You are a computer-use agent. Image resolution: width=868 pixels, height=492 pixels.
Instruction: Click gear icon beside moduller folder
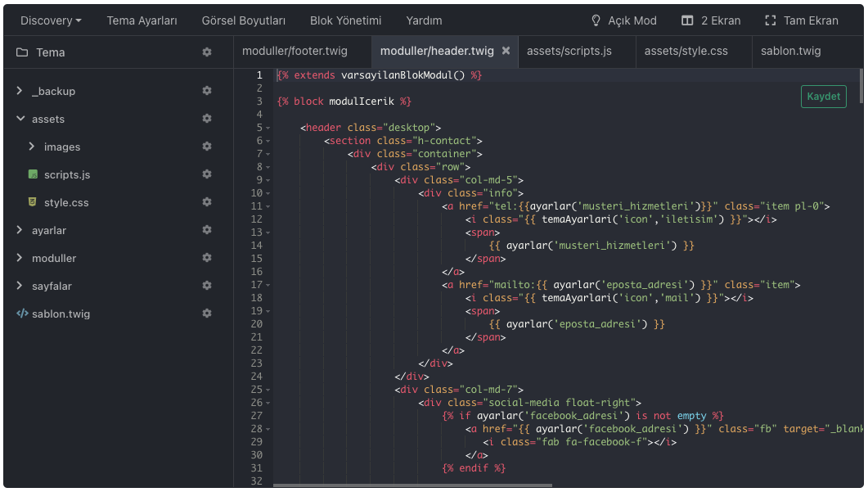pos(207,258)
